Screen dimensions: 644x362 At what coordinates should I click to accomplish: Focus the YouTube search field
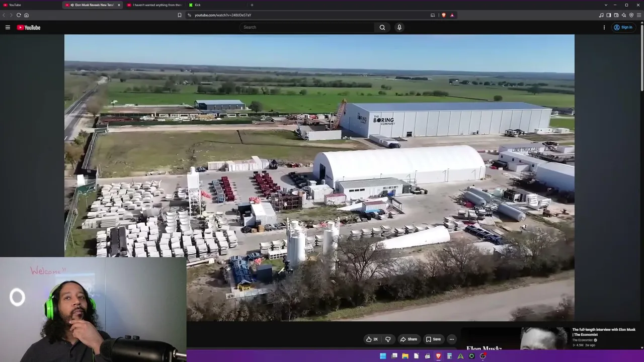(307, 27)
